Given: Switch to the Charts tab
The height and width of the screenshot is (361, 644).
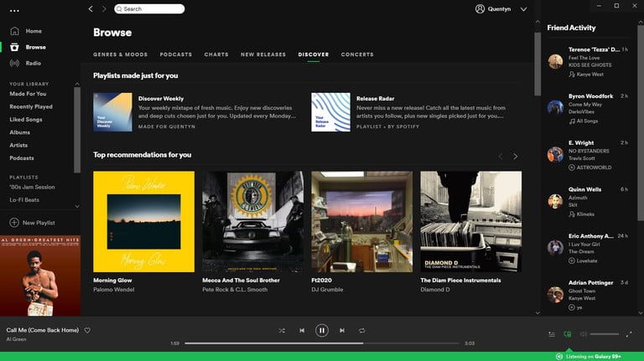Looking at the screenshot, I should 216,54.
